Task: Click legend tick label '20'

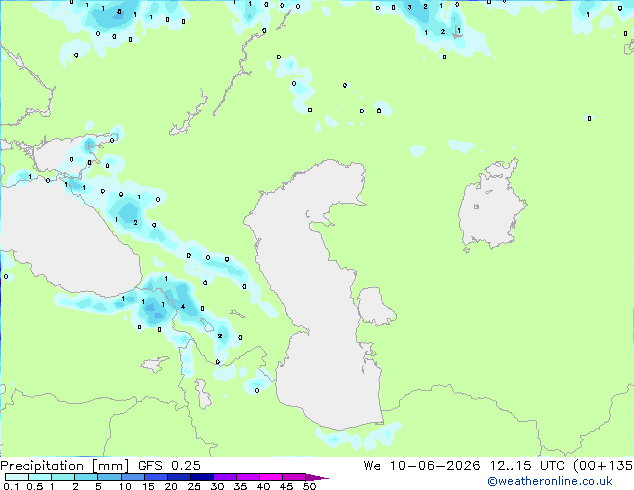Action: point(171,486)
